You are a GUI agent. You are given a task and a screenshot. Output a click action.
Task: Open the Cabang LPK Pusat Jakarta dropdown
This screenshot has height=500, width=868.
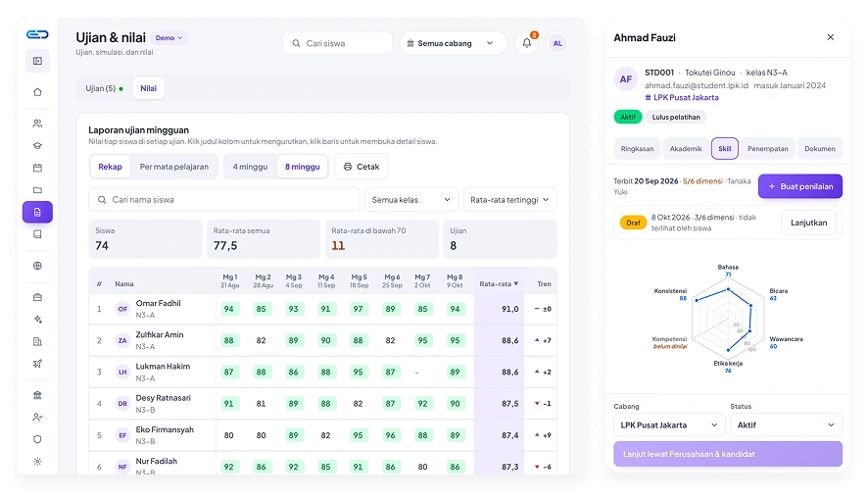669,425
